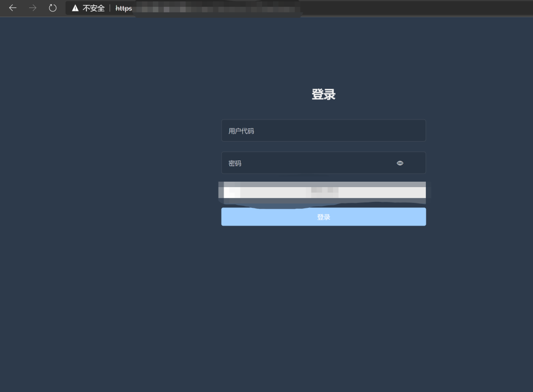
Task: Click the browser forward arrow
Action: coord(33,8)
